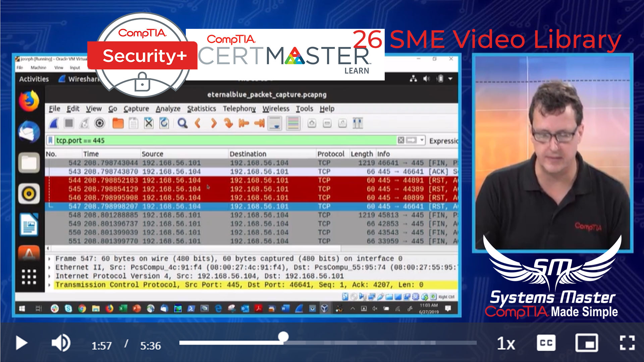Mute the video volume speaker
Image resolution: width=644 pixels, height=362 pixels.
[x=60, y=343]
